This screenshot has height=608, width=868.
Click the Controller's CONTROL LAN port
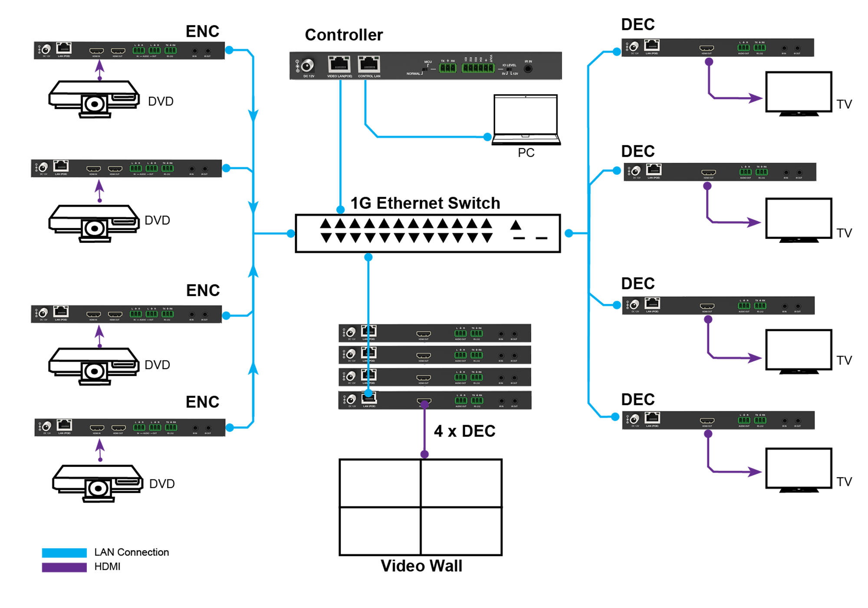369,64
